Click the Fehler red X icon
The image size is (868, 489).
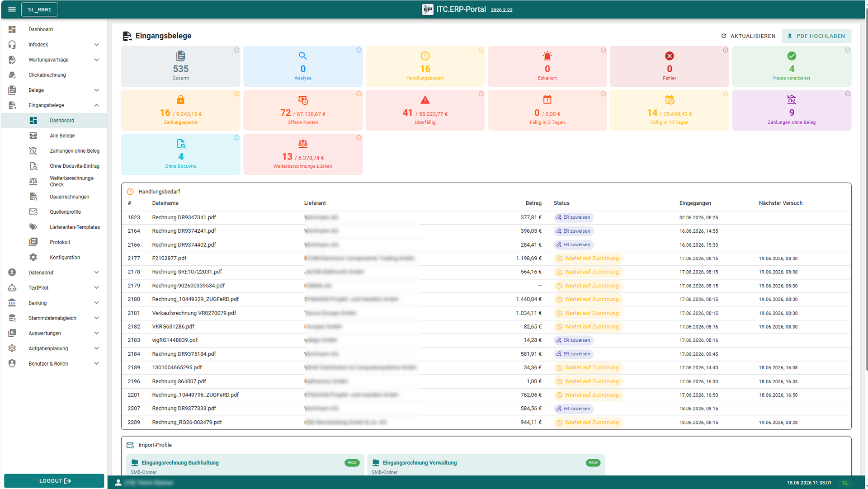pyautogui.click(x=670, y=56)
